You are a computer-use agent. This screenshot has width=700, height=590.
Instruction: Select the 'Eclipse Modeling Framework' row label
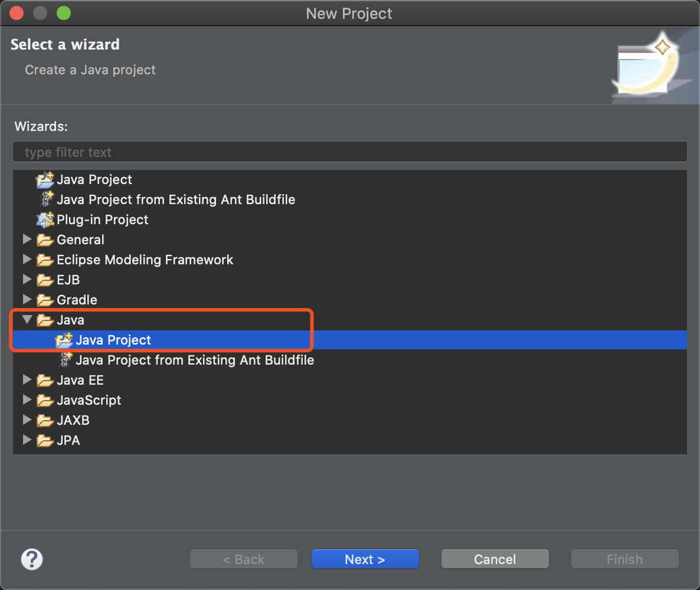145,260
